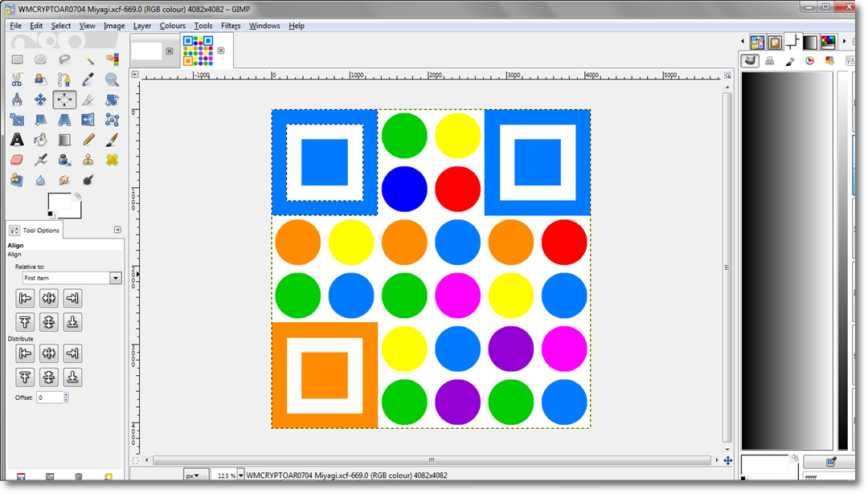The width and height of the screenshot is (868, 494).
Task: Choose the Paintbrush tool
Action: pos(112,140)
